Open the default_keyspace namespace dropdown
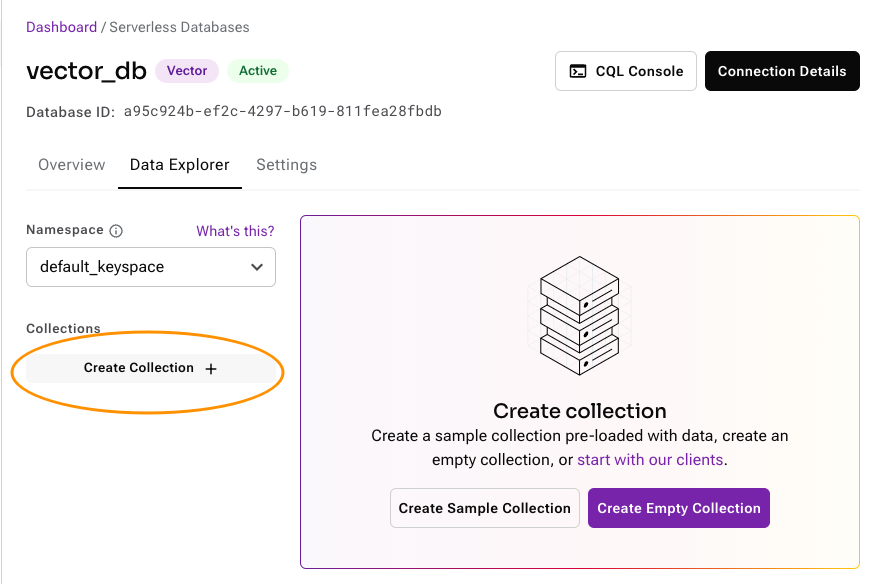 pos(151,267)
